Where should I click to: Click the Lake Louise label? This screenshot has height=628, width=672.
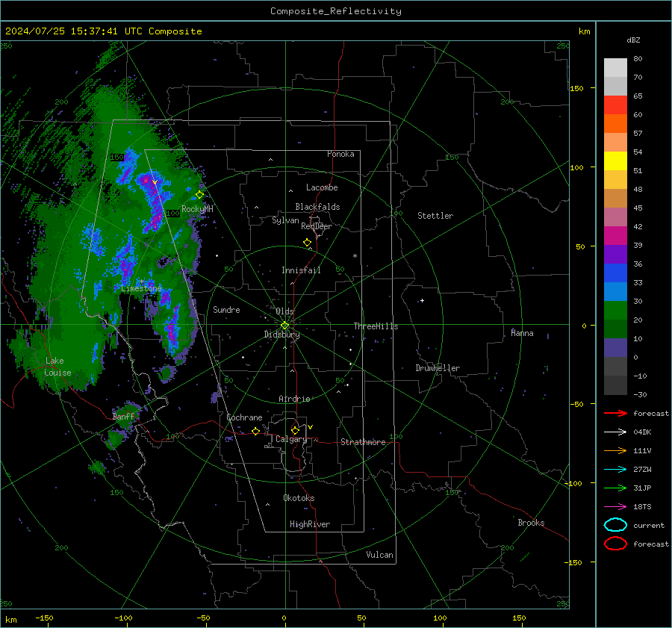[57, 367]
